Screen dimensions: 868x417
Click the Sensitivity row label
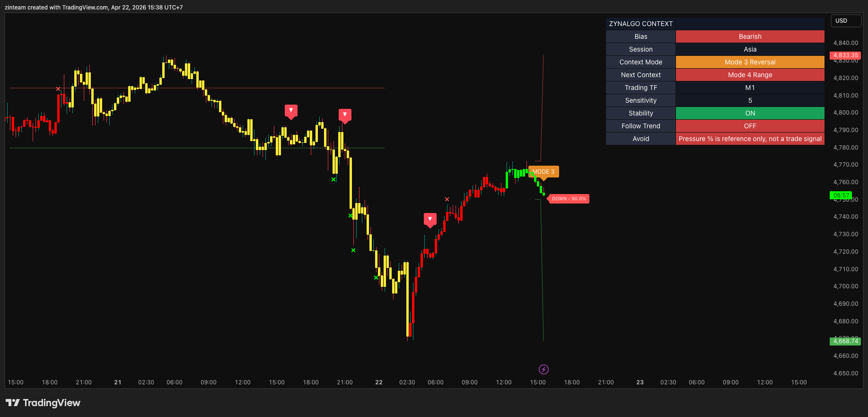pos(641,100)
